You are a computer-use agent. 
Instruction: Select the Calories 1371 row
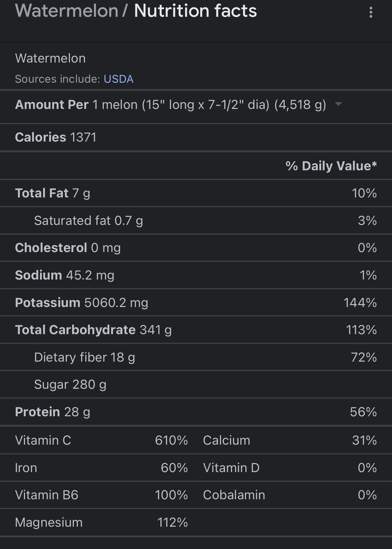point(196,137)
